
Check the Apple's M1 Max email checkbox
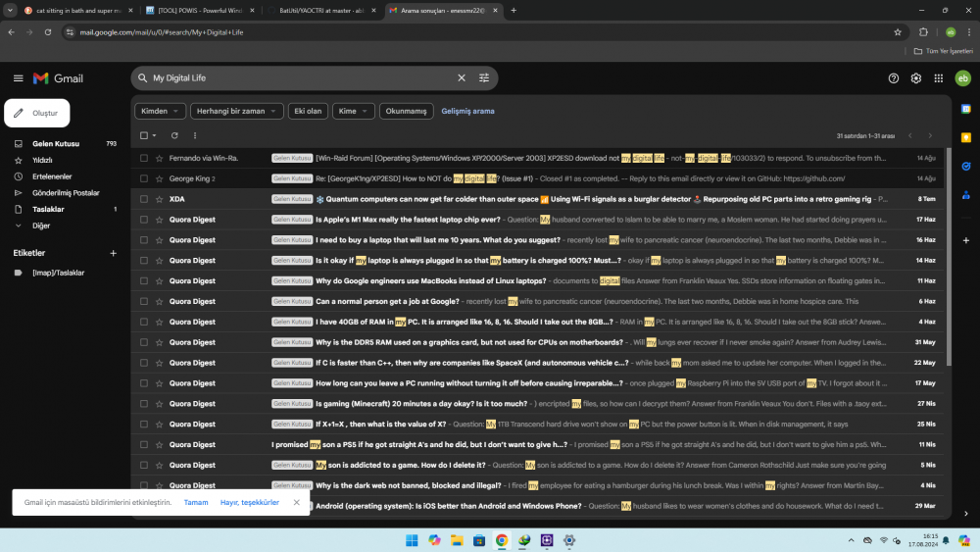pos(144,220)
